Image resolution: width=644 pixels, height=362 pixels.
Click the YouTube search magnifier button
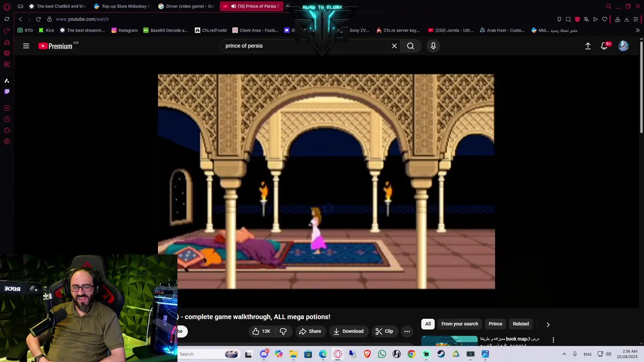click(x=411, y=46)
